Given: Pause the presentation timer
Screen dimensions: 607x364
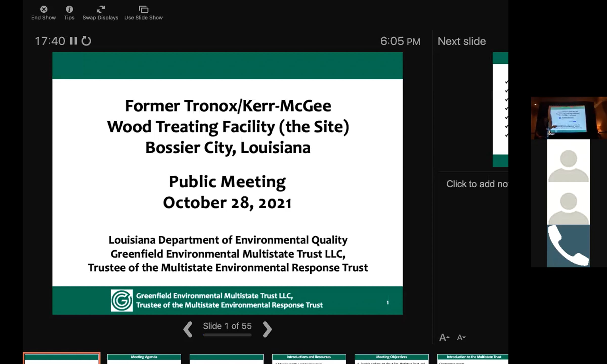Looking at the screenshot, I should (x=73, y=41).
